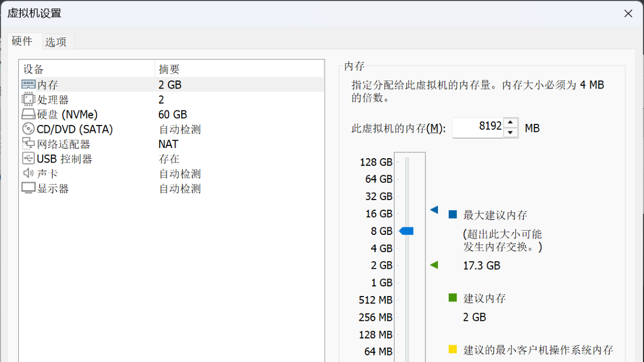Increase memory with the up spinner arrow
644x362 pixels.
pos(511,123)
